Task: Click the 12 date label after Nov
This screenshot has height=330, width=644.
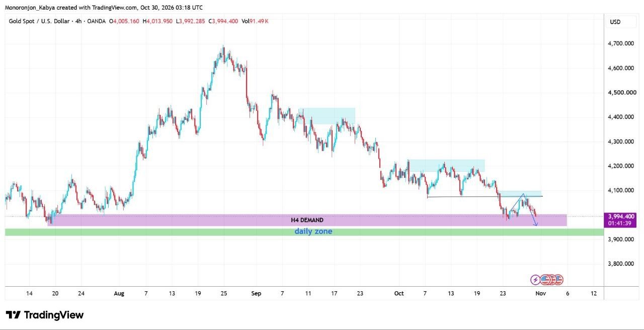Action: [x=594, y=293]
